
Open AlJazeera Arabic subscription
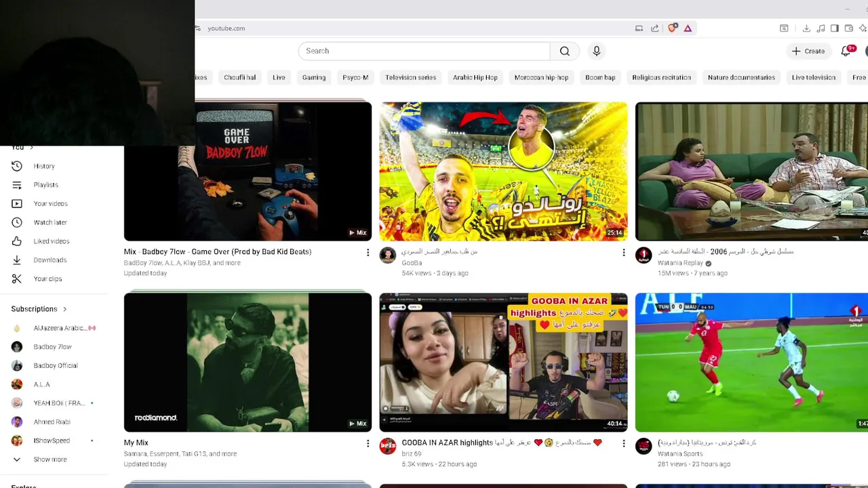tap(54, 328)
